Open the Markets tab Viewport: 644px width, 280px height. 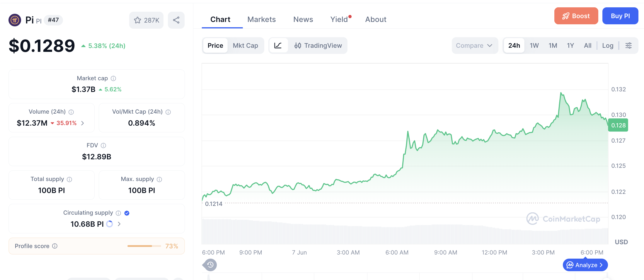click(x=262, y=19)
